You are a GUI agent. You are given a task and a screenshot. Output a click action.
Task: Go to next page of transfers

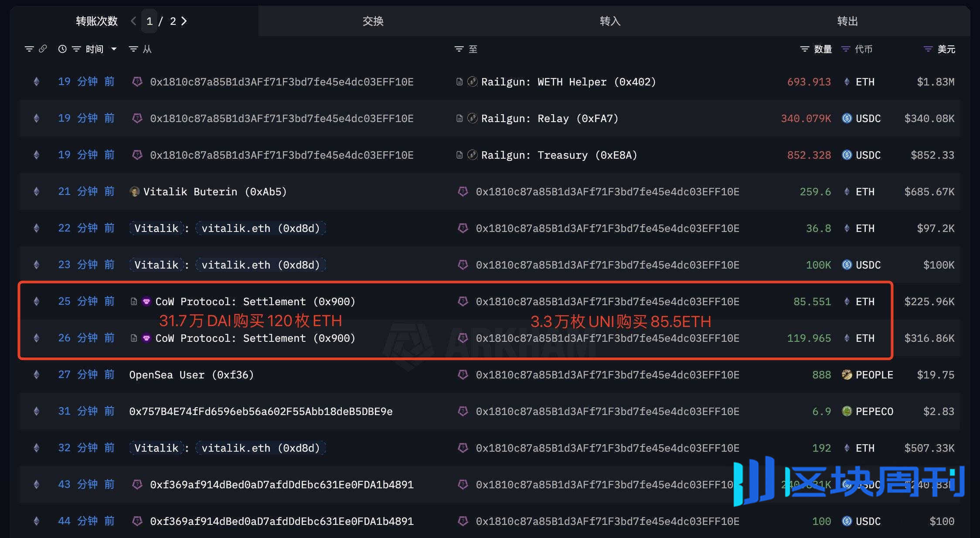tap(184, 21)
